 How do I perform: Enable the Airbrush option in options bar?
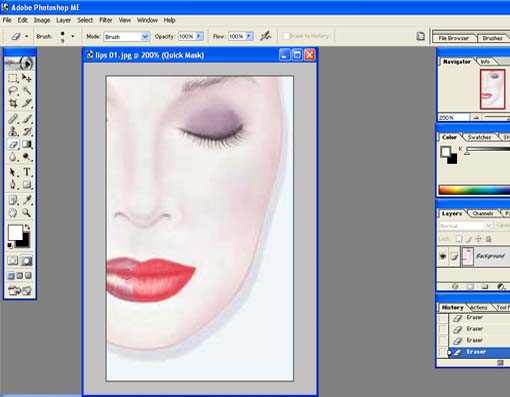(x=266, y=36)
